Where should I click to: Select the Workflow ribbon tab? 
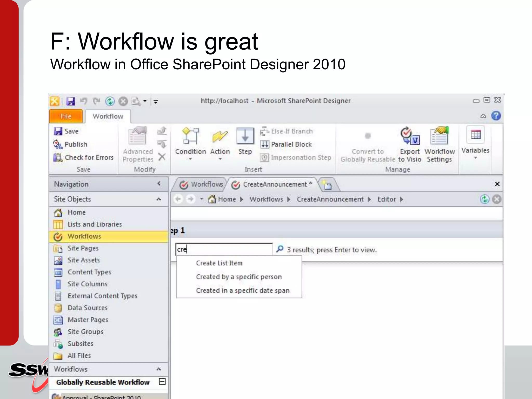tap(108, 116)
